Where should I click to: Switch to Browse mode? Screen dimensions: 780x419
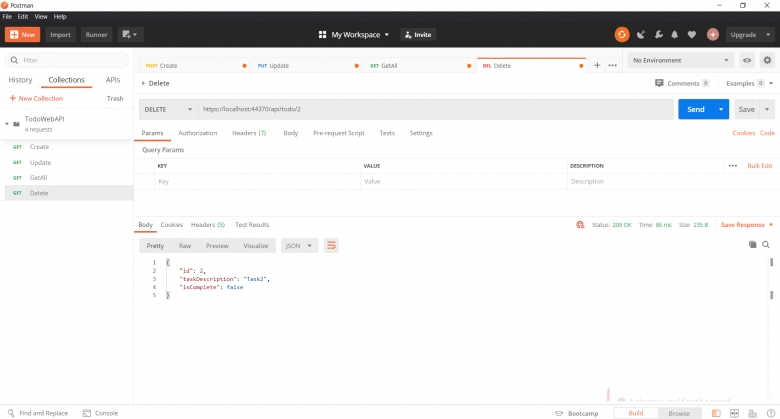(679, 413)
